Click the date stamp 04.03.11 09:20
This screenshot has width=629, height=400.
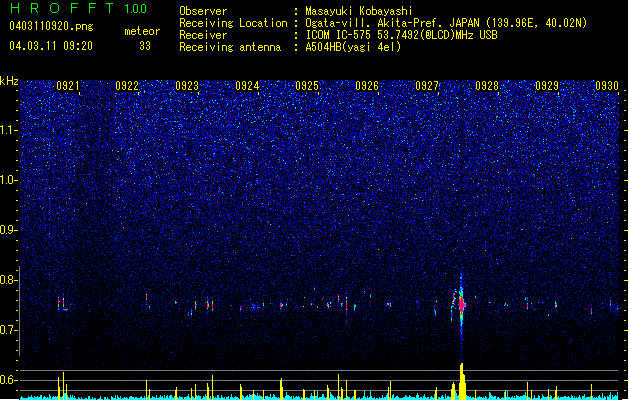(x=51, y=46)
